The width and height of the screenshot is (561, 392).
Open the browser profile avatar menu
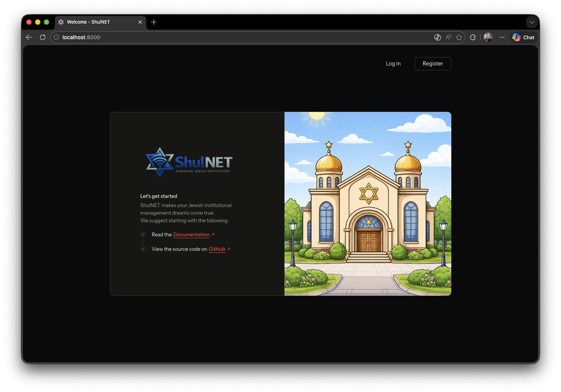(x=488, y=37)
